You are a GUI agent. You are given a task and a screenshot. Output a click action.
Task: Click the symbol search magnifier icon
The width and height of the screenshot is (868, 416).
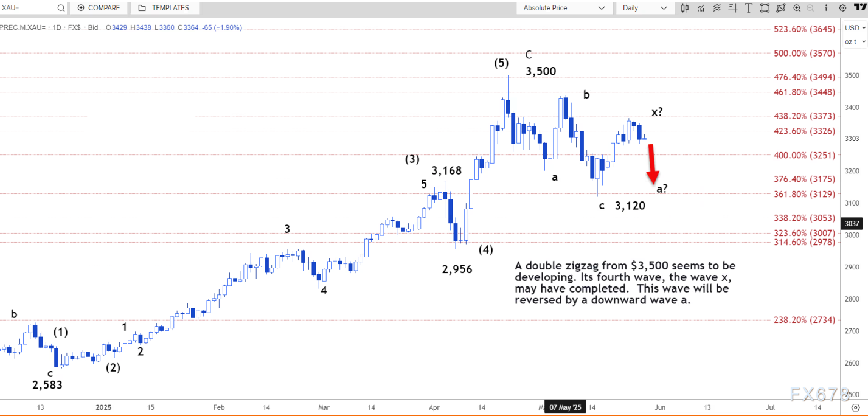coord(61,8)
